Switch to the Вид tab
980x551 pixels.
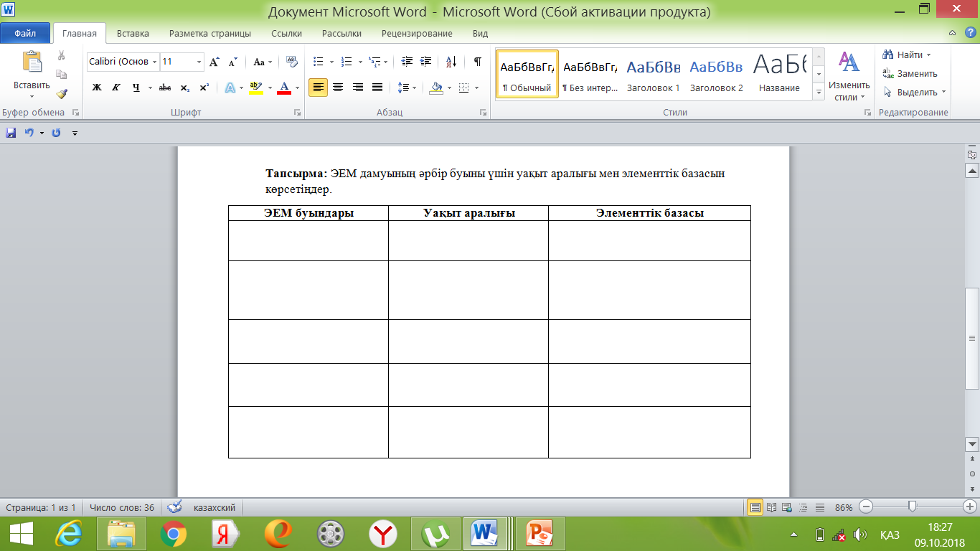coord(480,33)
